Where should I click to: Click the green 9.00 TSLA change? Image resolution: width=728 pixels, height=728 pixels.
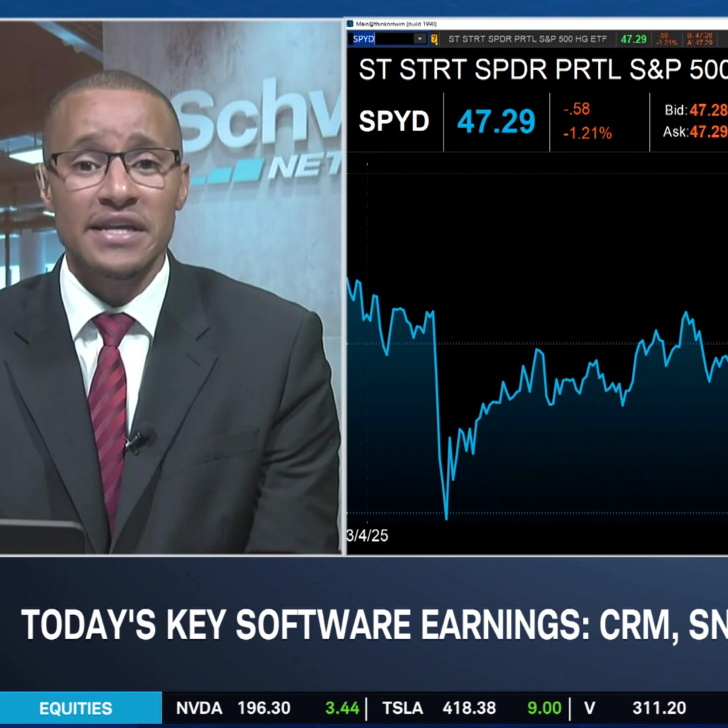tap(545, 708)
